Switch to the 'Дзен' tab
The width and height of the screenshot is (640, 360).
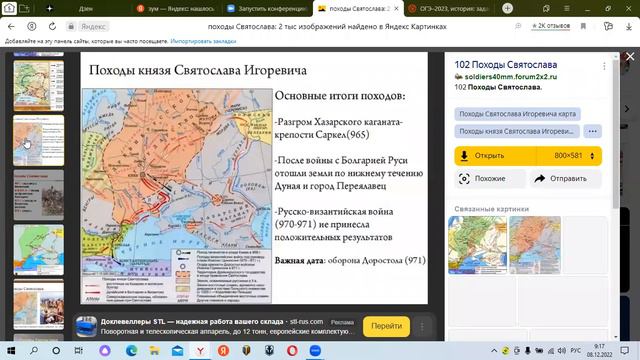coord(85,8)
